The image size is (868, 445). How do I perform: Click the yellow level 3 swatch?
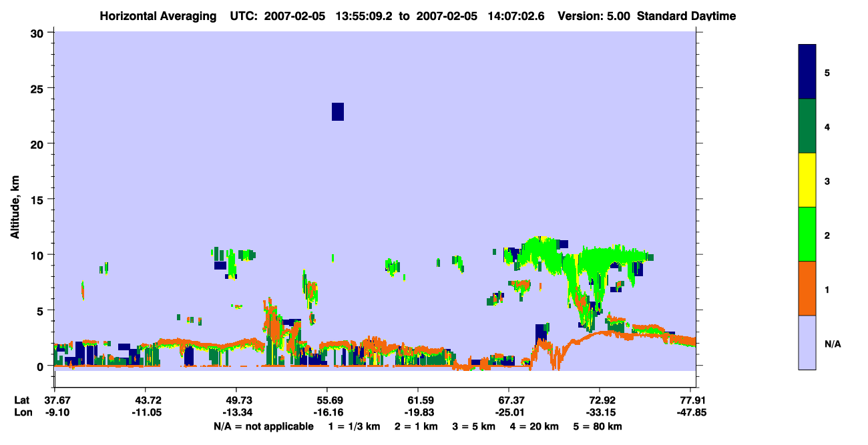(x=807, y=180)
